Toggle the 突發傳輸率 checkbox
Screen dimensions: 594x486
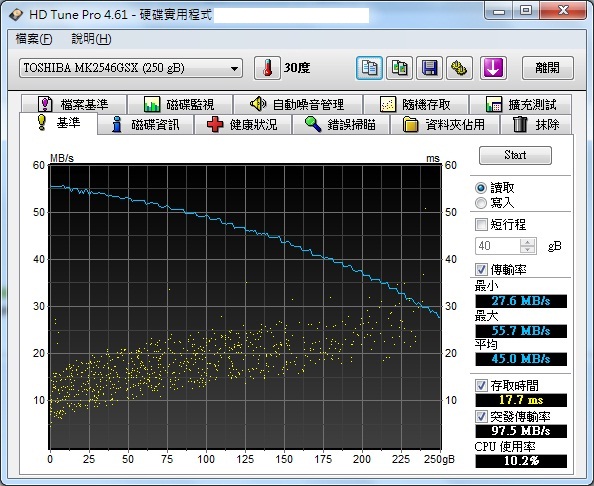pos(481,417)
